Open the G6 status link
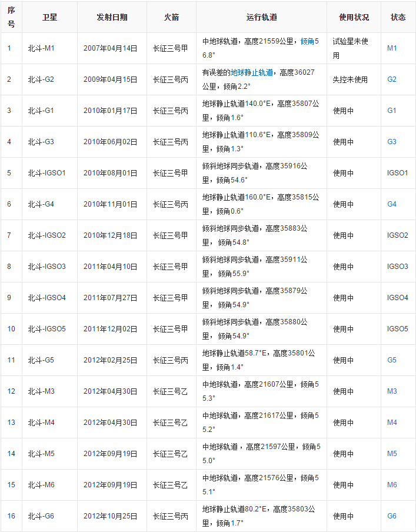The image size is (416, 532). point(392,516)
